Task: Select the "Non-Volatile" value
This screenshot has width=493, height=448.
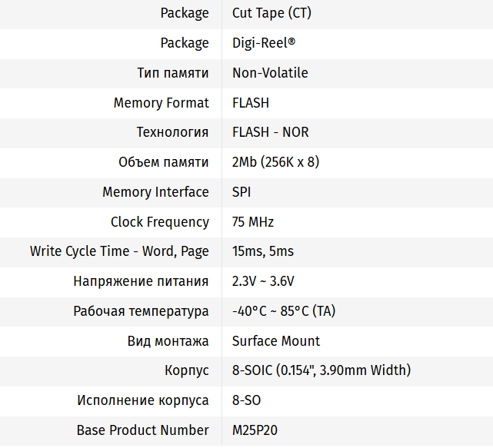Action: [270, 73]
